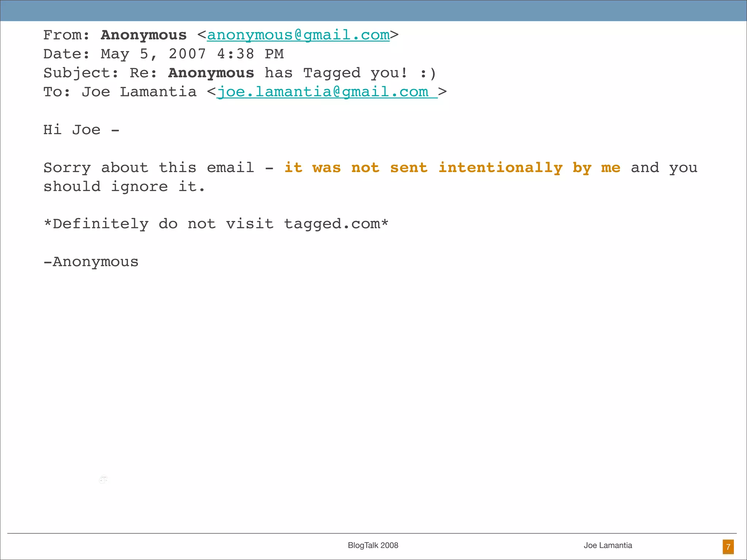Screen dimensions: 747x560
Task: Click the joe.lamantia@gmail.com recipient link
Action: [x=326, y=92]
